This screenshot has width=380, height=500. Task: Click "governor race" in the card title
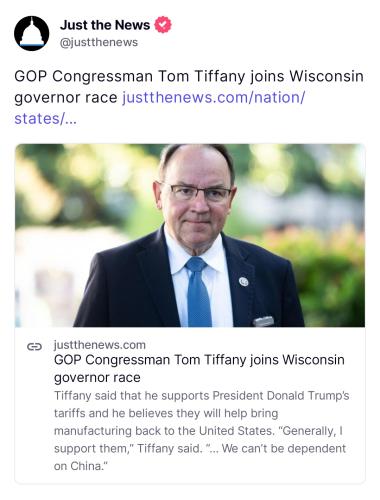(x=97, y=378)
